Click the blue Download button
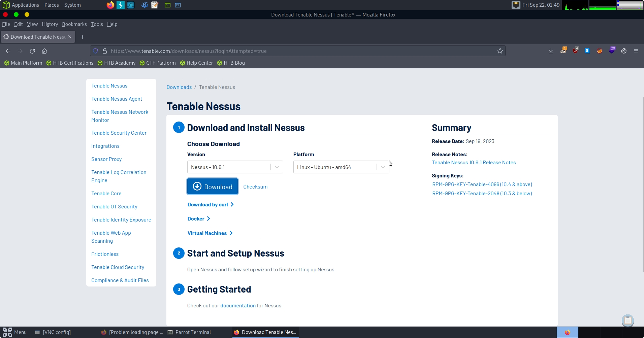 [213, 187]
